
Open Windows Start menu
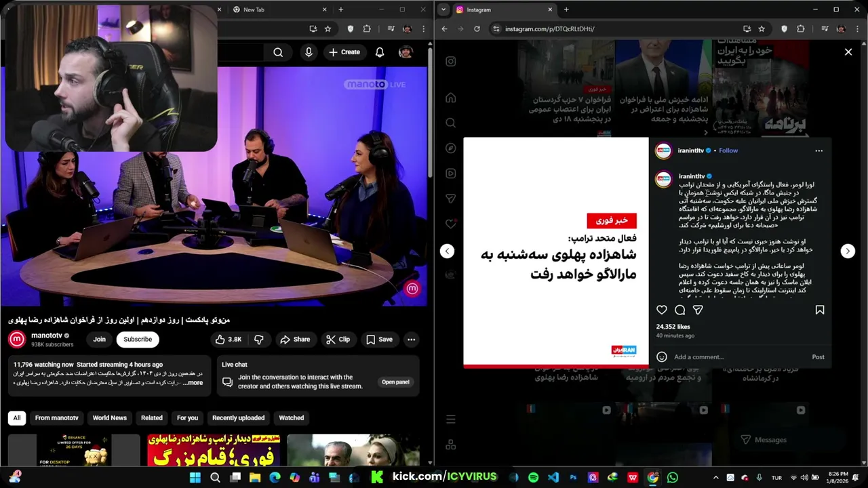click(195, 477)
